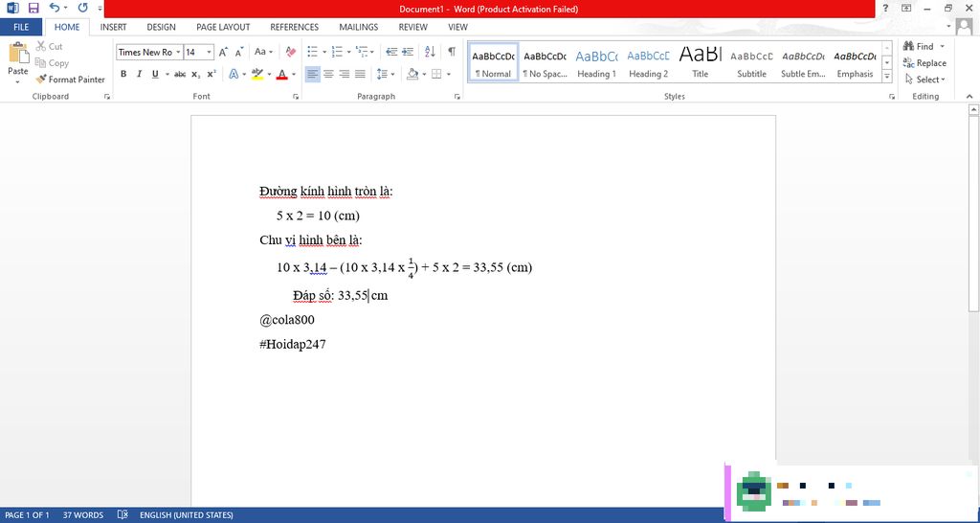Viewport: 980px width, 523px height.
Task: Apply red font color
Action: click(x=281, y=74)
